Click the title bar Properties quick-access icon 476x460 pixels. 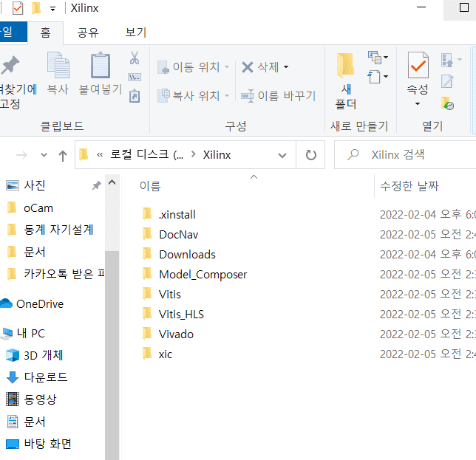pos(18,8)
